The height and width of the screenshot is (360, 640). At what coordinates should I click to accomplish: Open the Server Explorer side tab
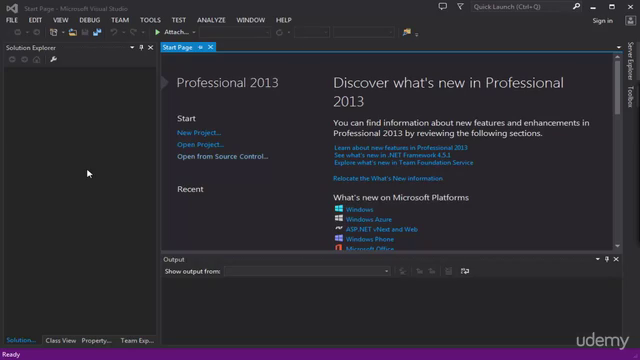tap(631, 61)
